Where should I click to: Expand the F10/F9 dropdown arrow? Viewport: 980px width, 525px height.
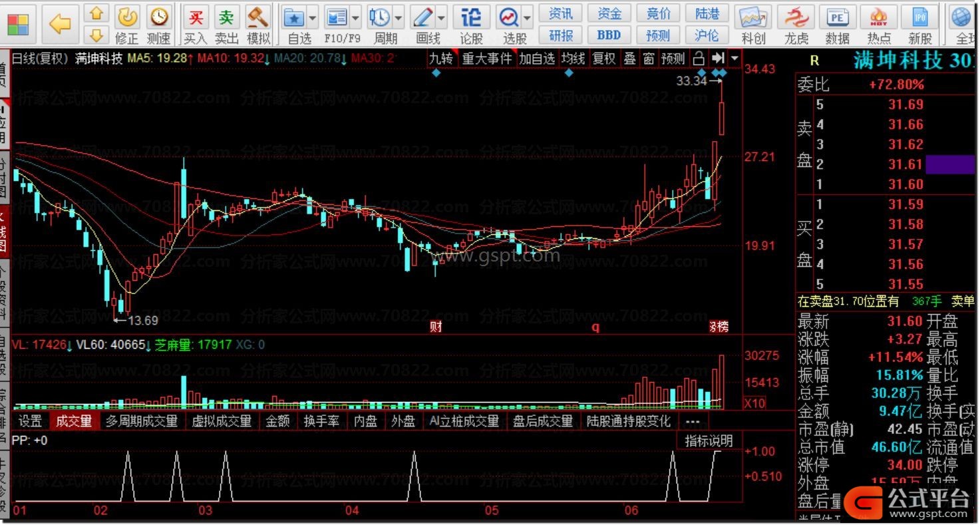click(x=356, y=17)
